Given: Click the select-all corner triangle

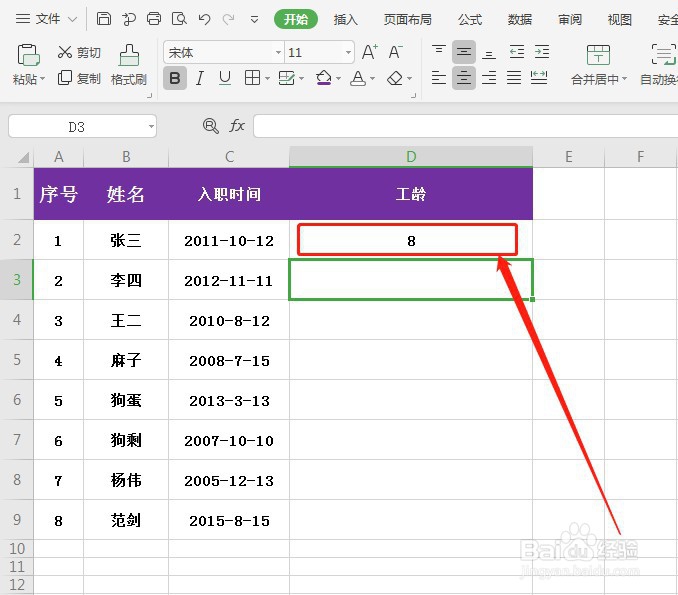Looking at the screenshot, I should point(24,157).
